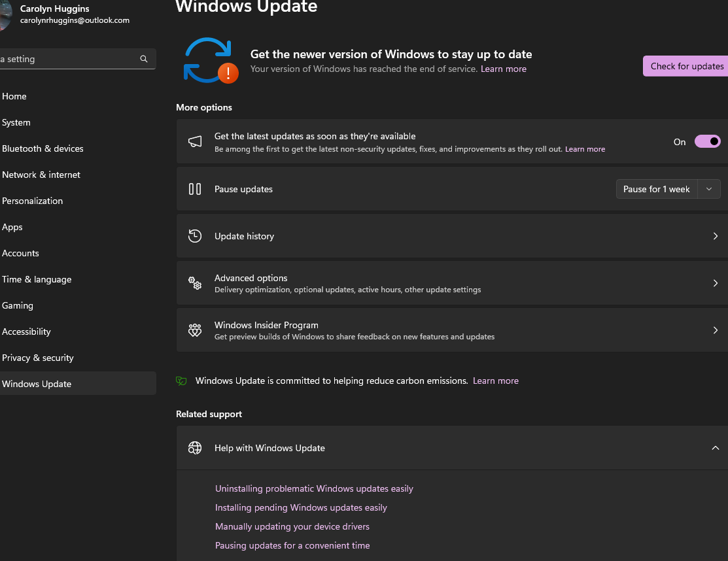Click Learn more about end of service
This screenshot has width=728, height=561.
point(504,68)
